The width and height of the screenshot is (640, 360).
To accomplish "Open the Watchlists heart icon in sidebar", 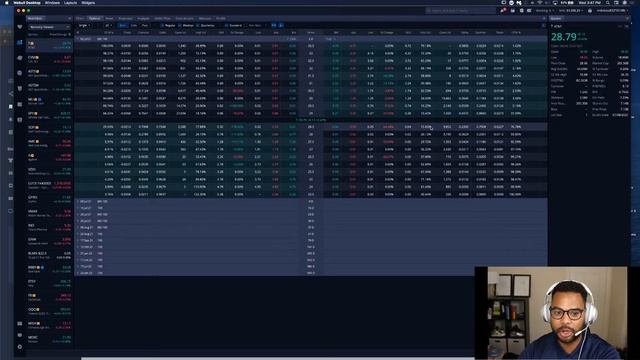I will coord(20,27).
